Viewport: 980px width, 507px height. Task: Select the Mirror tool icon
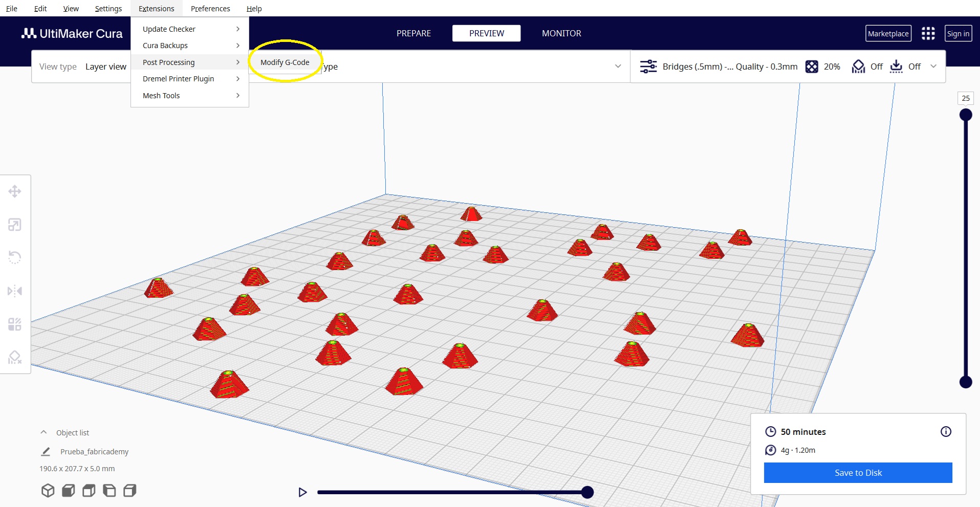click(x=14, y=291)
